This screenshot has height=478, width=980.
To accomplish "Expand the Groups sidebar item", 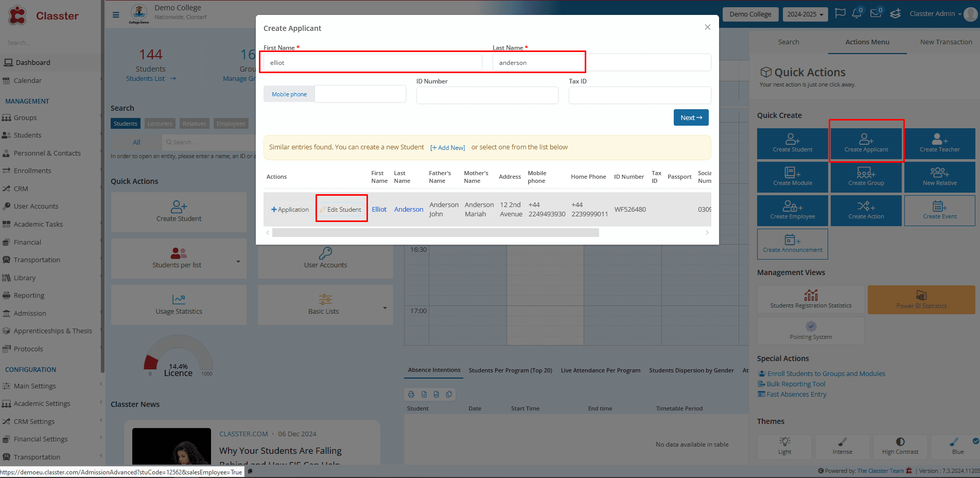I will [x=51, y=117].
